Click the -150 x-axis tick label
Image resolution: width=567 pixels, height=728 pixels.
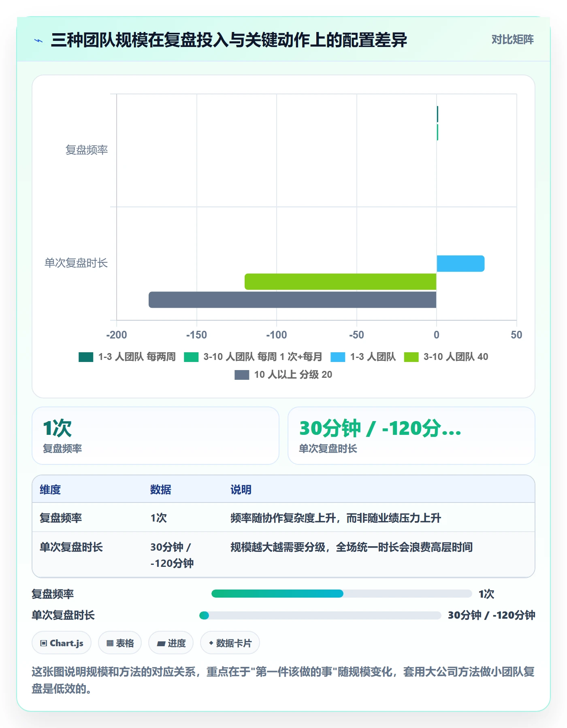tap(196, 335)
